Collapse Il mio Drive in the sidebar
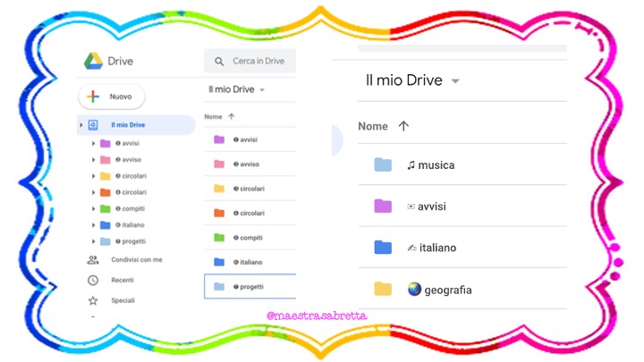 81,125
